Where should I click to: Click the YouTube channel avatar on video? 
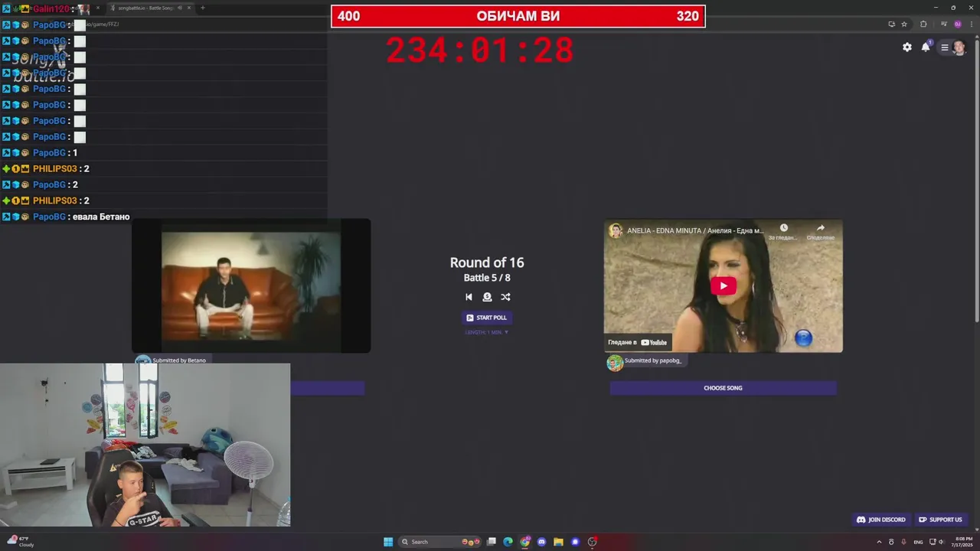coord(616,230)
